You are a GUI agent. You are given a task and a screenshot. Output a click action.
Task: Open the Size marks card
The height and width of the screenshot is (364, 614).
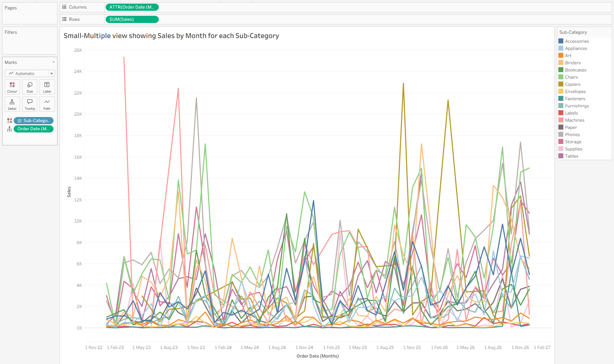tap(30, 87)
